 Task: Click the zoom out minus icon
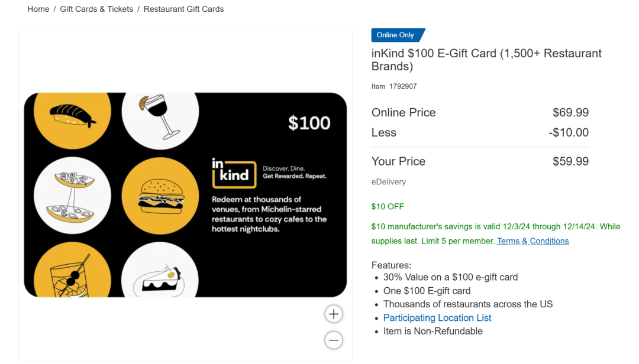click(x=333, y=340)
